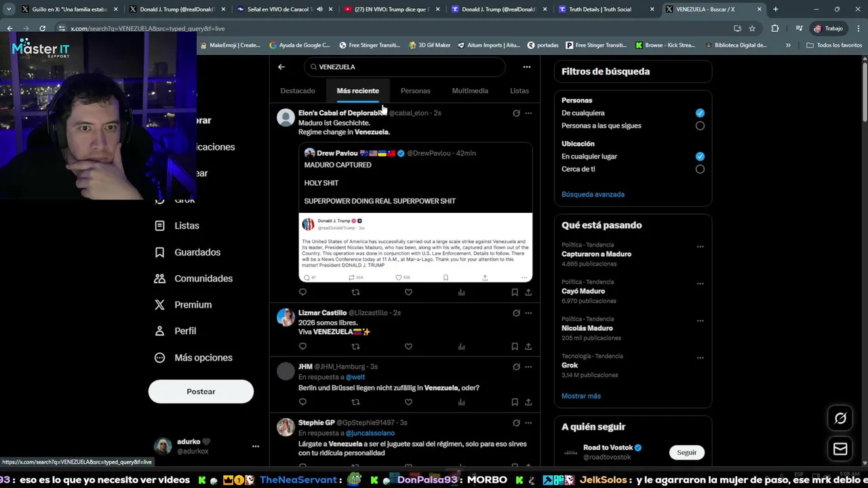Open more options on Stephie GP's post
The image size is (868, 488).
point(528,423)
